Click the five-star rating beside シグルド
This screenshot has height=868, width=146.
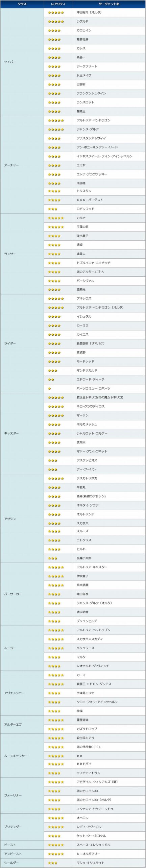point(56,21)
